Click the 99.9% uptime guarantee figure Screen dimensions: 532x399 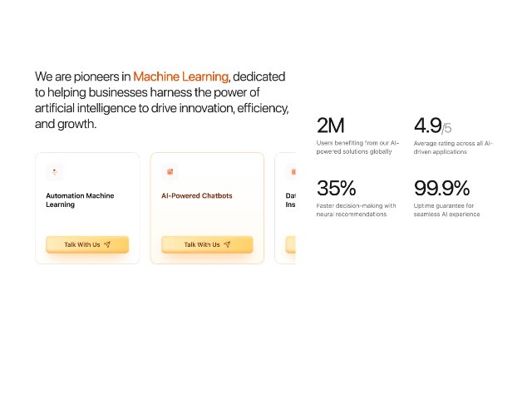(441, 188)
